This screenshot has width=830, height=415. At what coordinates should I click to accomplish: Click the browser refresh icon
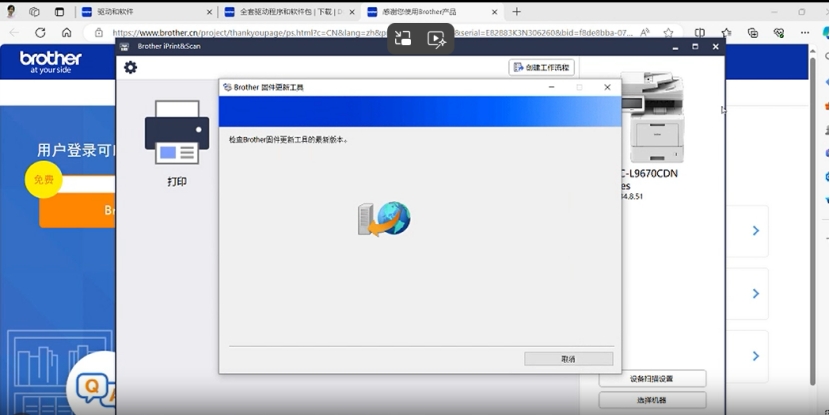pos(40,32)
